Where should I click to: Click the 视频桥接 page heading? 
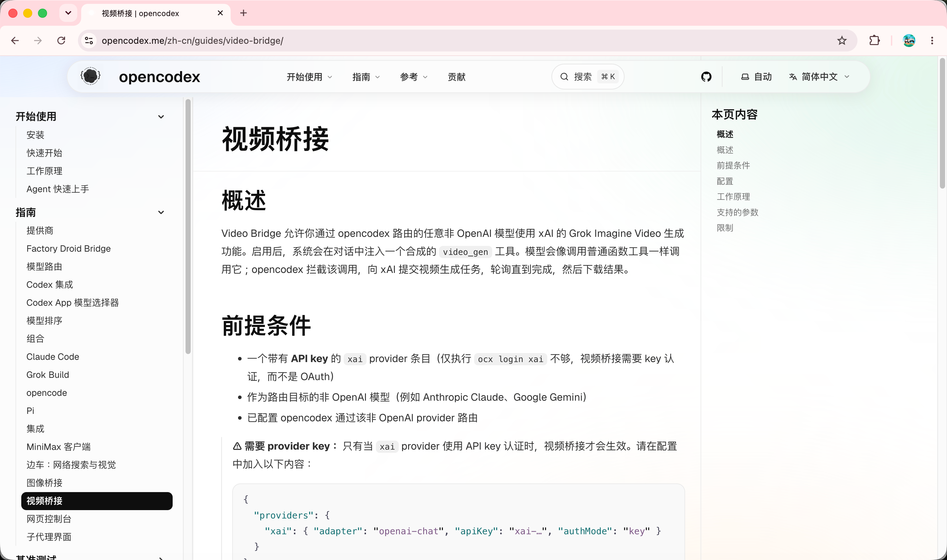pos(275,139)
